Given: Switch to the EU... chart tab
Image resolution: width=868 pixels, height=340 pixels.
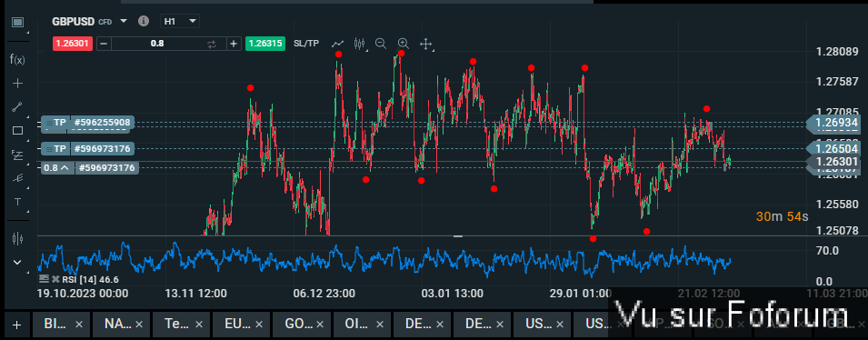Looking at the screenshot, I should tap(241, 324).
